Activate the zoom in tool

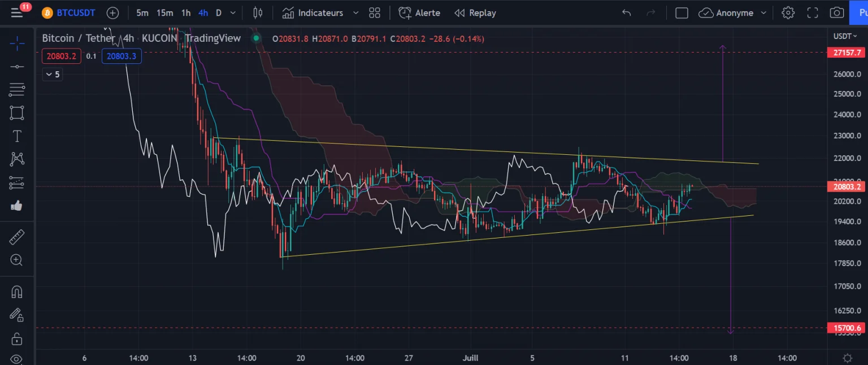click(17, 260)
